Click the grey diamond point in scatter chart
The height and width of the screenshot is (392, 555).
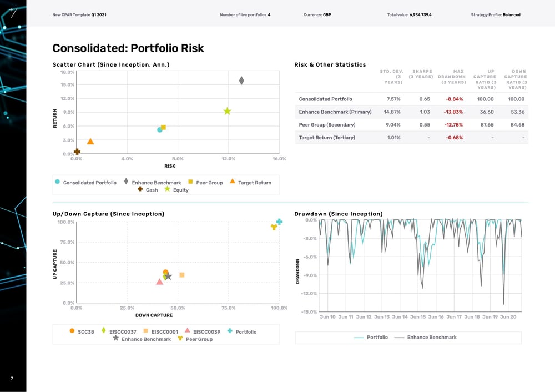tap(241, 81)
